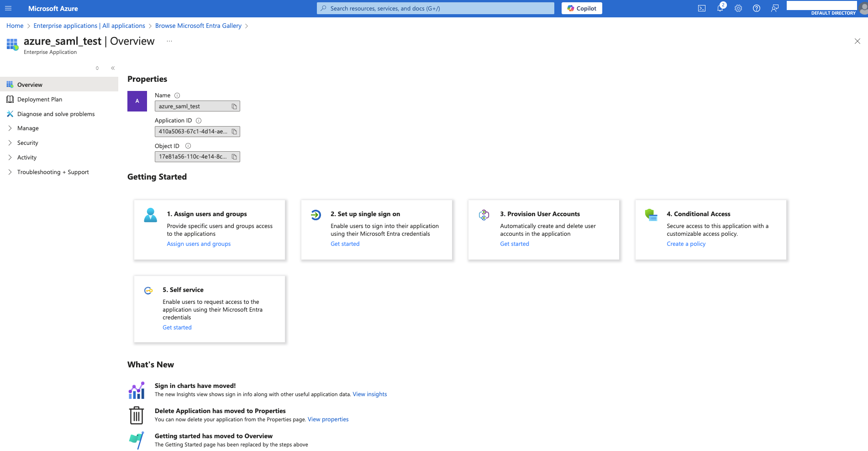Copy the Object ID to clipboard
This screenshot has width=868, height=451.
pyautogui.click(x=234, y=157)
